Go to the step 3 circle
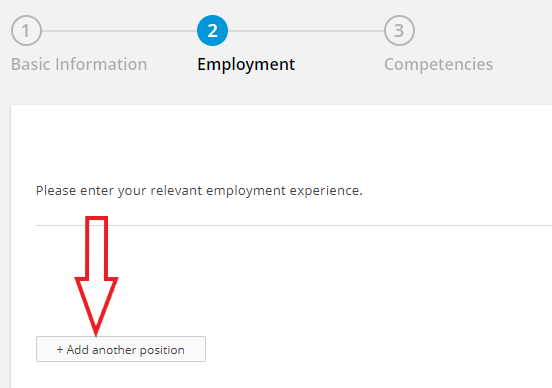552x388 pixels. (399, 31)
